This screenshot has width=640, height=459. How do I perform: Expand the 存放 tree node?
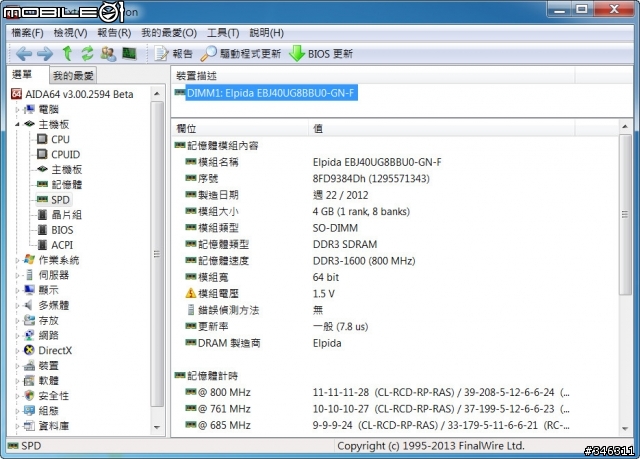click(x=17, y=321)
